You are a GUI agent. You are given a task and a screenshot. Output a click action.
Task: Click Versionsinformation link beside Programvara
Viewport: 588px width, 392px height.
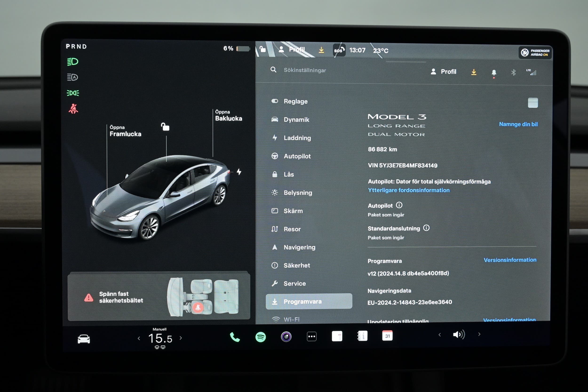coord(510,260)
